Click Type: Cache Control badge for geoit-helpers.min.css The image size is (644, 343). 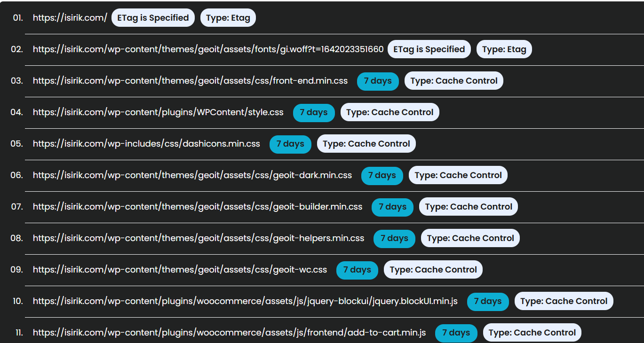[x=470, y=238]
